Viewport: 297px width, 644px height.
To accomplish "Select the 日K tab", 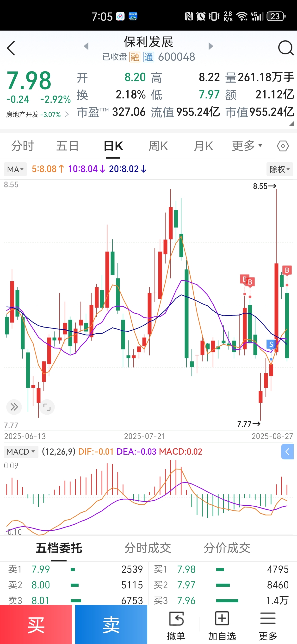I will click(x=113, y=146).
